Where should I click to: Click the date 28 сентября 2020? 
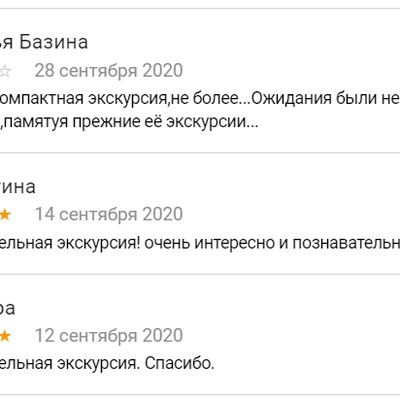tap(109, 71)
